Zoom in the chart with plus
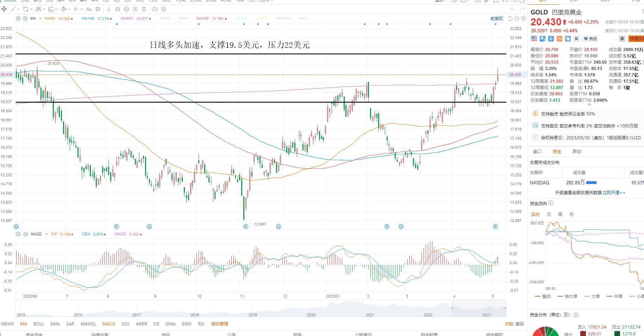Image resolution: width=644 pixels, height=336 pixels. click(523, 18)
